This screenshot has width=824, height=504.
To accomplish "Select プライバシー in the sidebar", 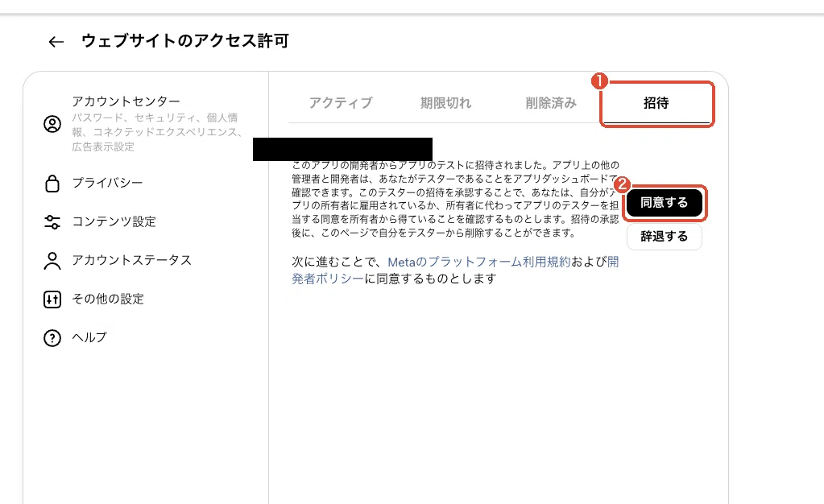I will [107, 183].
